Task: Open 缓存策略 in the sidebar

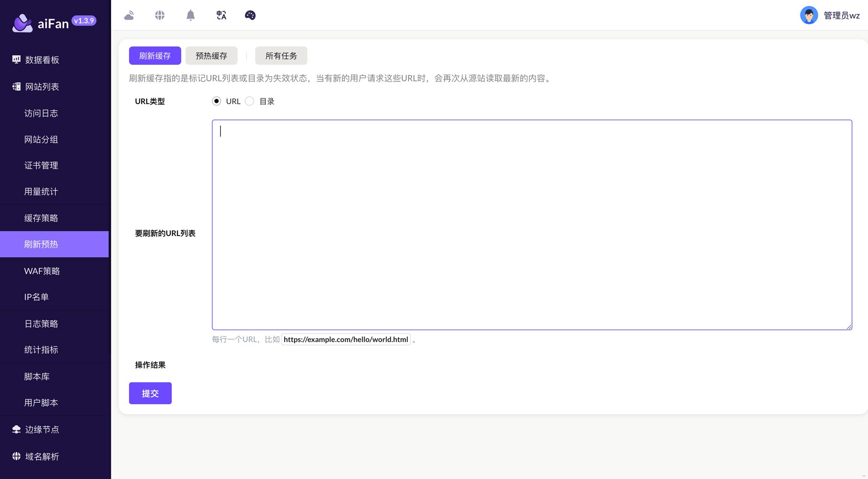Action: [41, 218]
